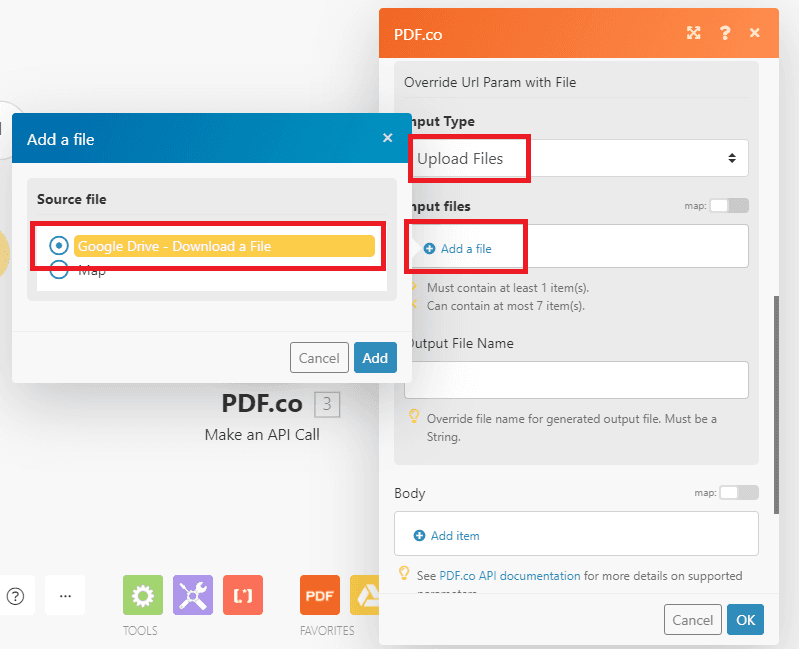Select the Map radio option
Screen dimensions: 799x649
(59, 269)
